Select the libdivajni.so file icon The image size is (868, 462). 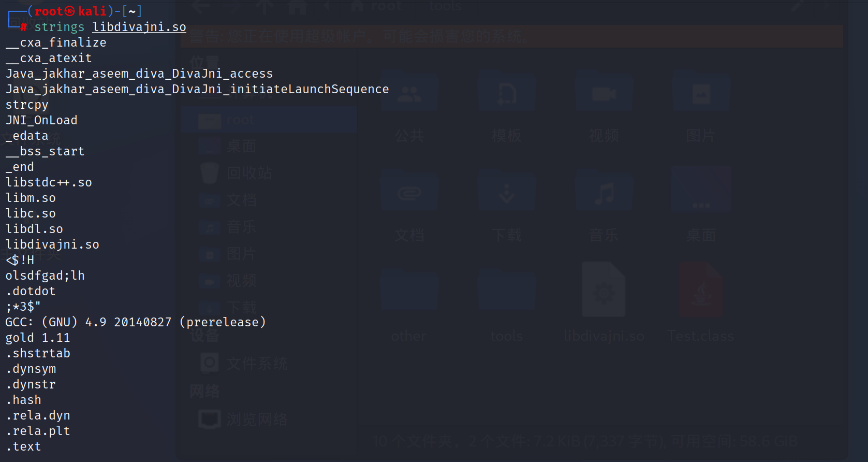604,290
